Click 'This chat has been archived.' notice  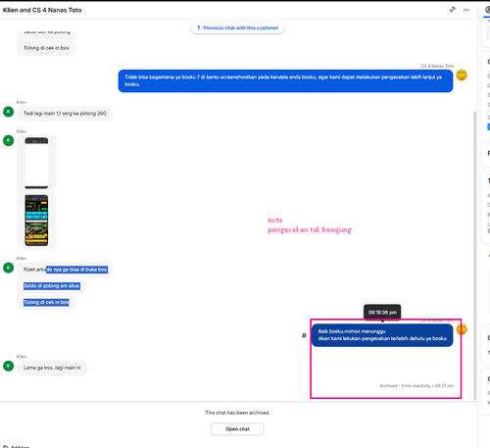pyautogui.click(x=237, y=413)
